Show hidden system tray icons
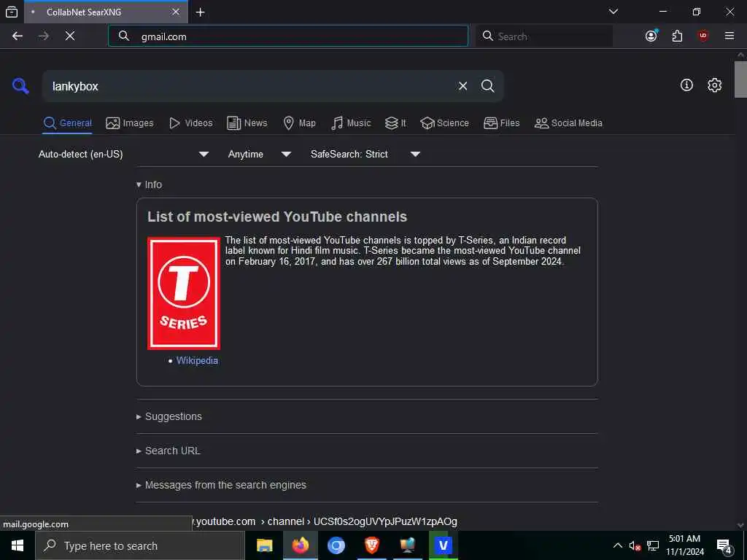 point(617,545)
